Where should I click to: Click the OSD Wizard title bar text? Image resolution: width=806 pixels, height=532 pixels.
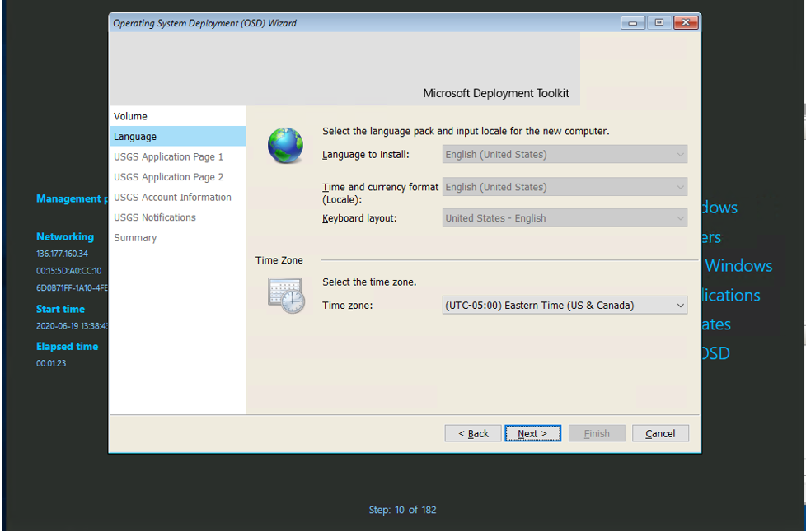204,23
